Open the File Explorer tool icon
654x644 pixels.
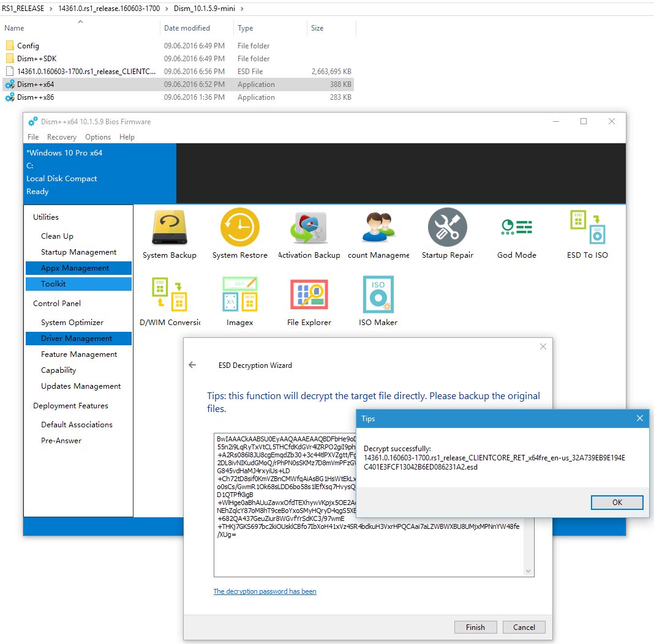click(309, 294)
